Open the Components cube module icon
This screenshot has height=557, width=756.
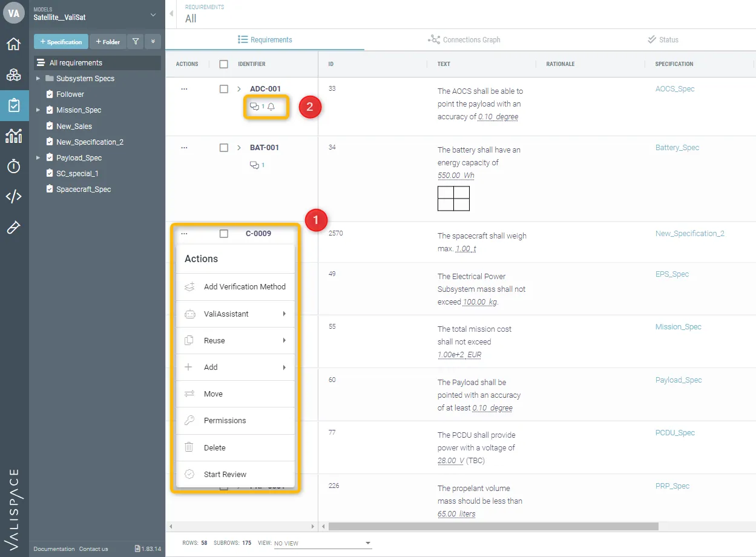point(14,75)
